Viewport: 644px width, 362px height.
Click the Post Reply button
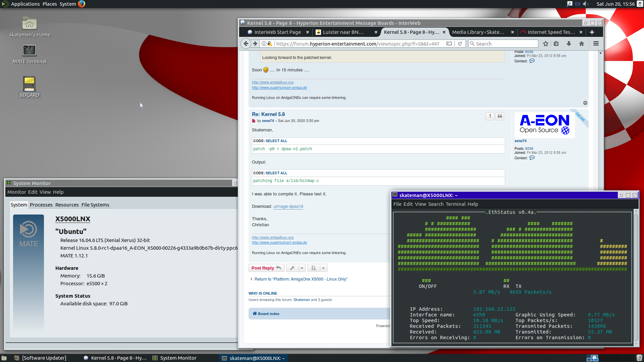click(266, 268)
